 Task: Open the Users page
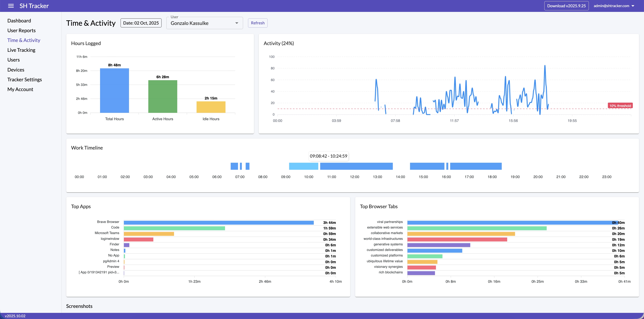(x=13, y=60)
